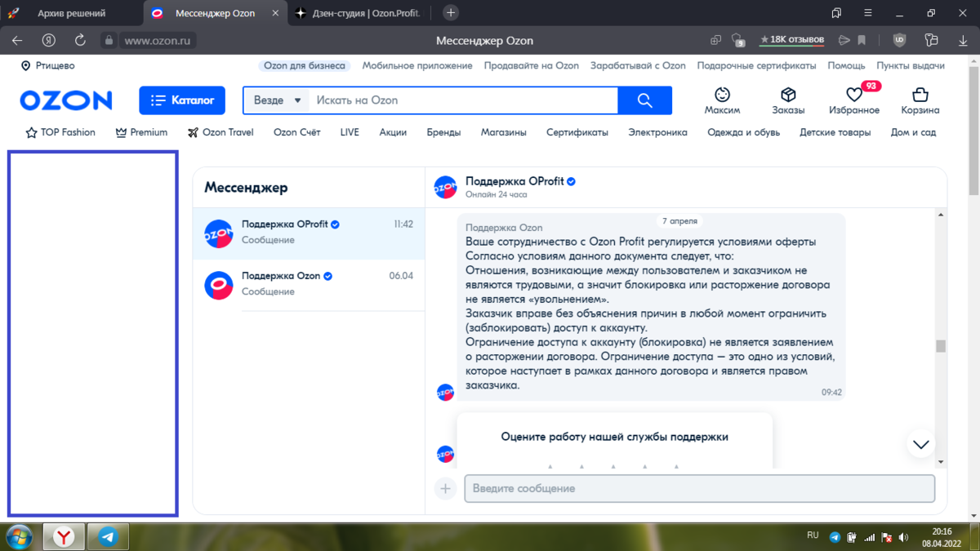Image resolution: width=980 pixels, height=551 pixels.
Task: Click the Каталог button
Action: coord(182,100)
